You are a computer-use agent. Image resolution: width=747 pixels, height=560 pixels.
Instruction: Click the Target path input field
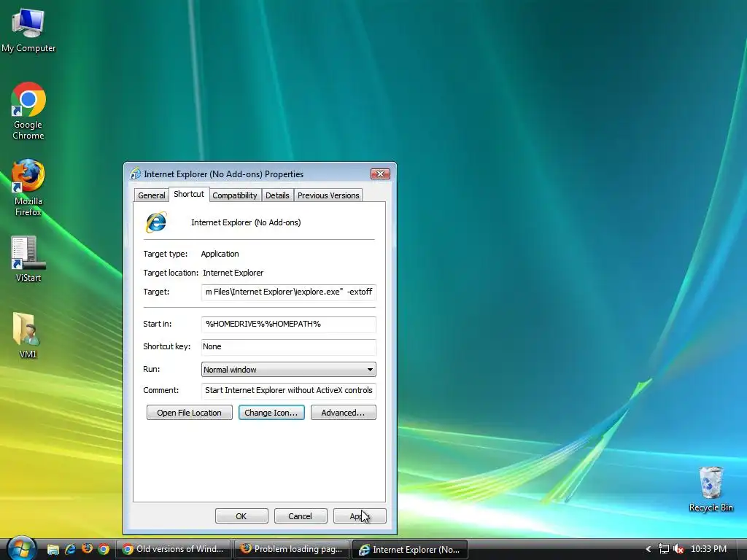click(x=289, y=292)
